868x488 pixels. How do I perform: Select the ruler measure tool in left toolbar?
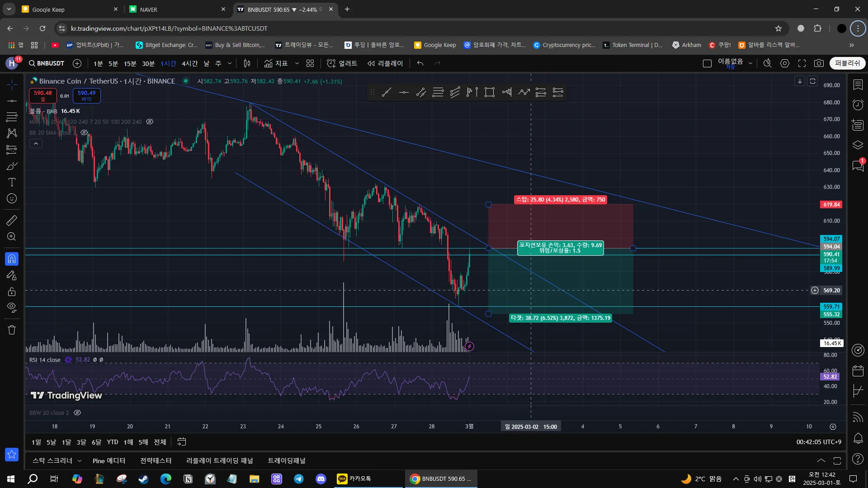[x=12, y=221]
